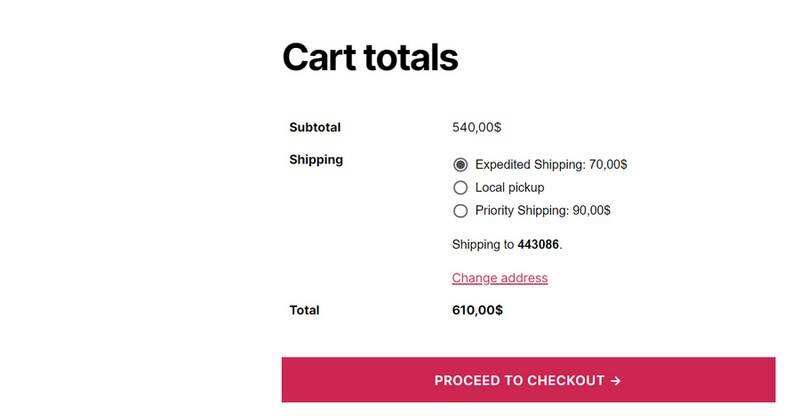Viewport: 800px width, 420px height.
Task: Click the 90,00$ priority shipping price
Action: [591, 210]
